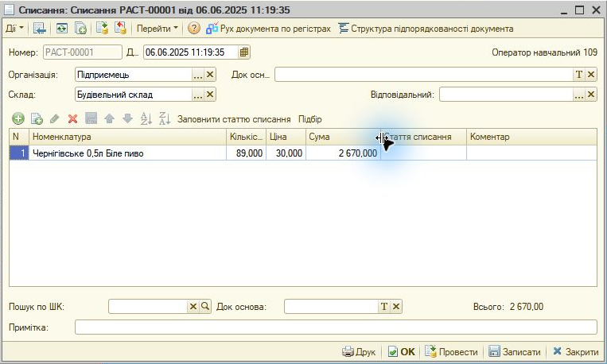Click the Закрити button
The width and height of the screenshot is (607, 364).
(x=575, y=351)
